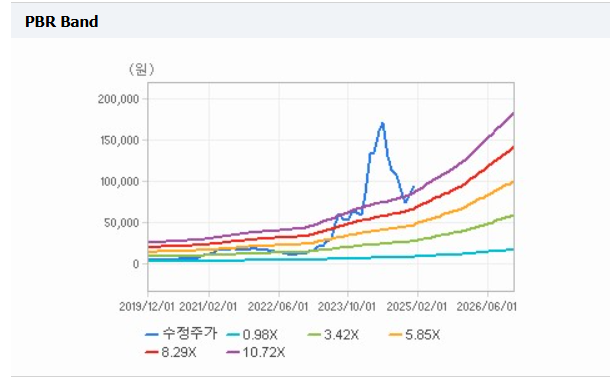615x383 pixels.
Task: Click the PBR Band heading
Action: [x=62, y=22]
